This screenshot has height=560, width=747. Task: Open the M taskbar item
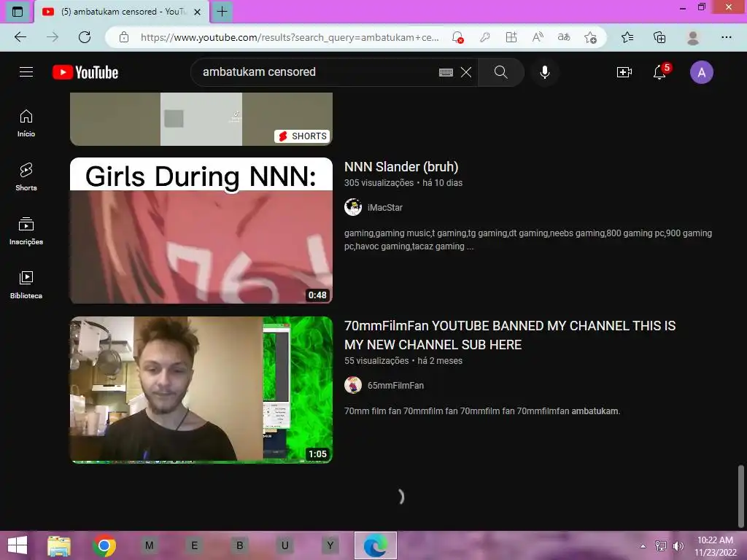click(149, 545)
